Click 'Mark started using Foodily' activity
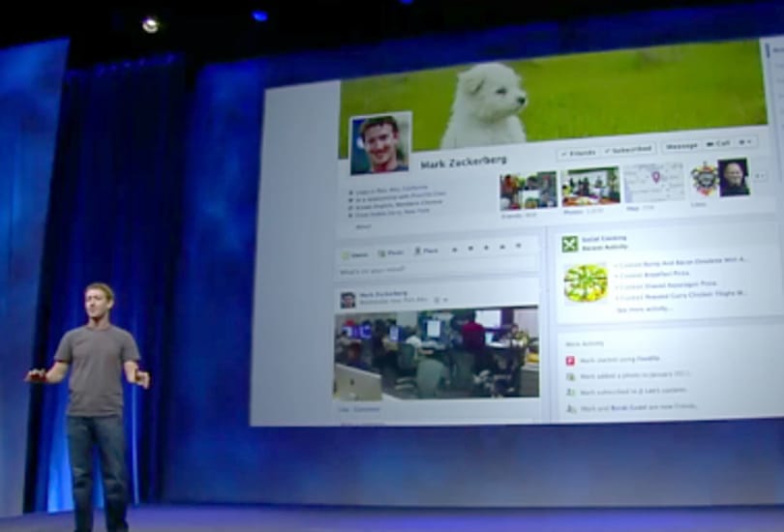 [620, 359]
